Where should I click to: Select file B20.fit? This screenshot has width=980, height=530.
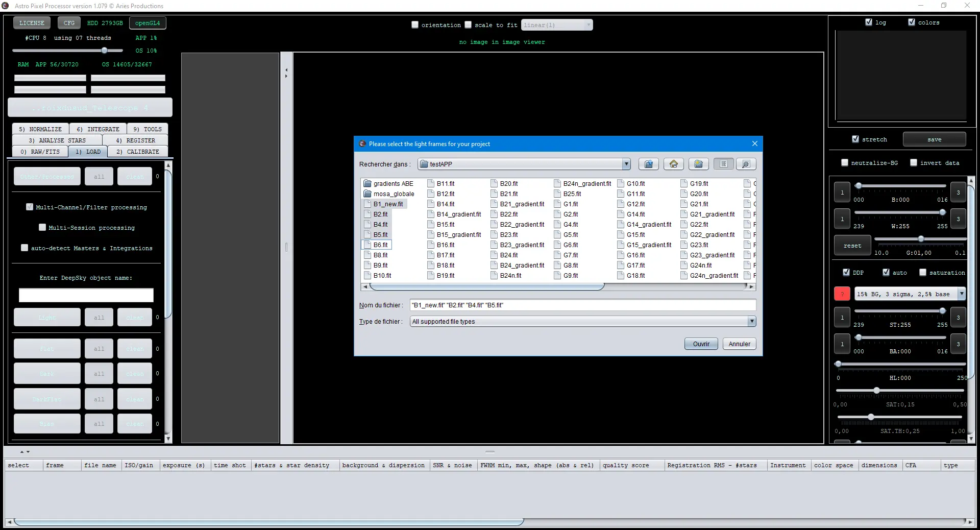pyautogui.click(x=504, y=184)
